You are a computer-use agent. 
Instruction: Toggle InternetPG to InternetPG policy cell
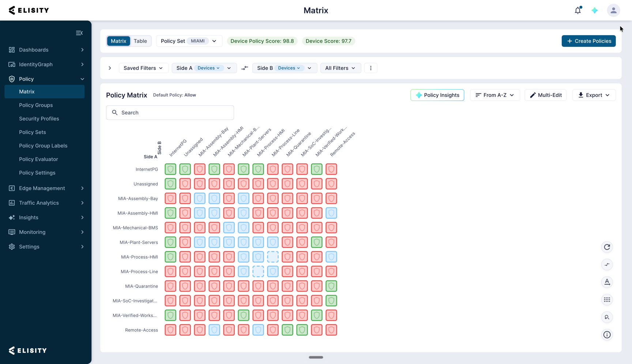pos(170,169)
